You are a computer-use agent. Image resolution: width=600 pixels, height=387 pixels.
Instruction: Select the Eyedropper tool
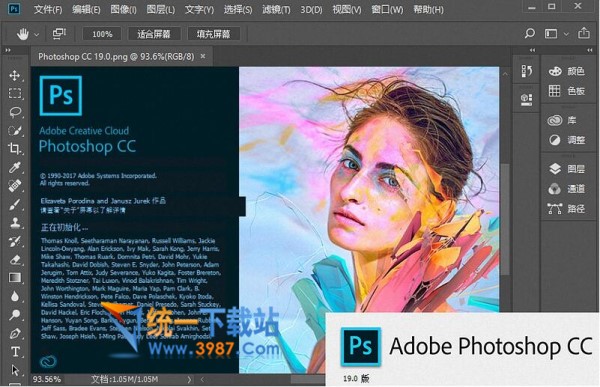click(x=15, y=167)
